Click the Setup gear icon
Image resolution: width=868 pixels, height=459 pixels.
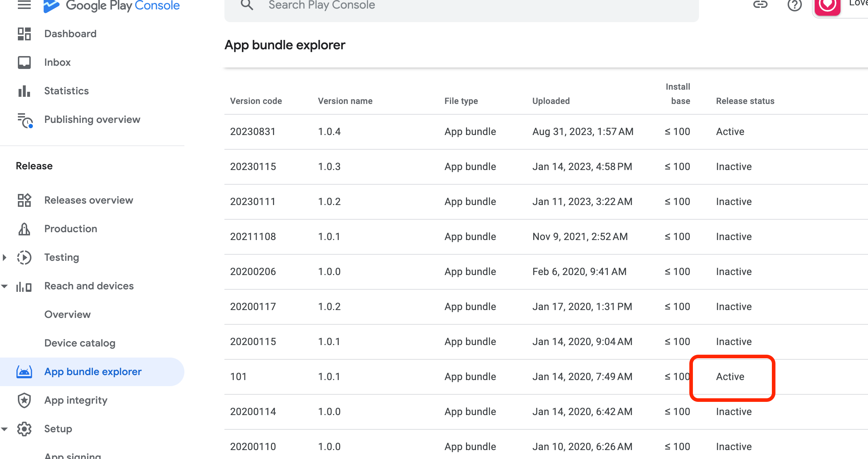pyautogui.click(x=24, y=429)
